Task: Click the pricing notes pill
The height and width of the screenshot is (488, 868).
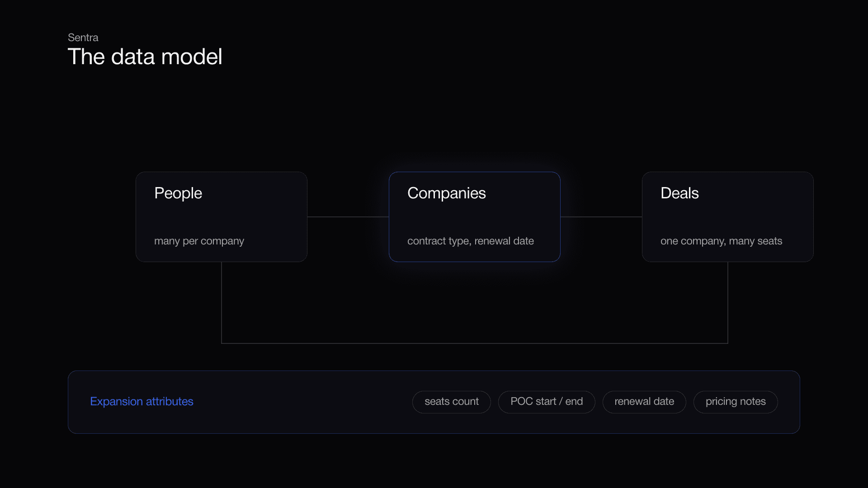Action: (736, 402)
